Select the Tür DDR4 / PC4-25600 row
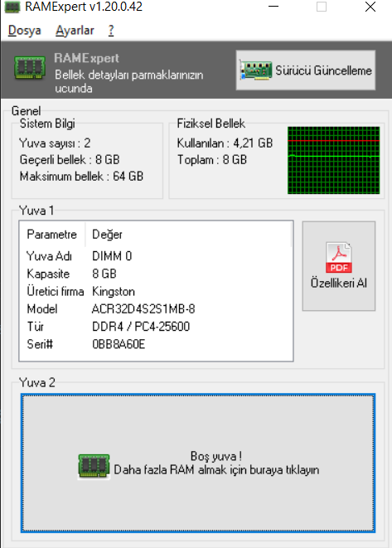 click(156, 327)
